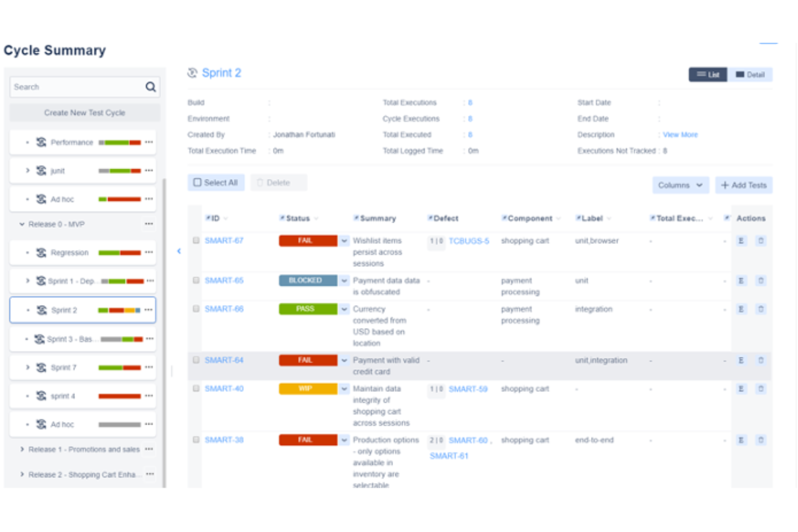Viewport: 798px width, 532px height.
Task: Open the Columns dropdown
Action: click(x=680, y=185)
